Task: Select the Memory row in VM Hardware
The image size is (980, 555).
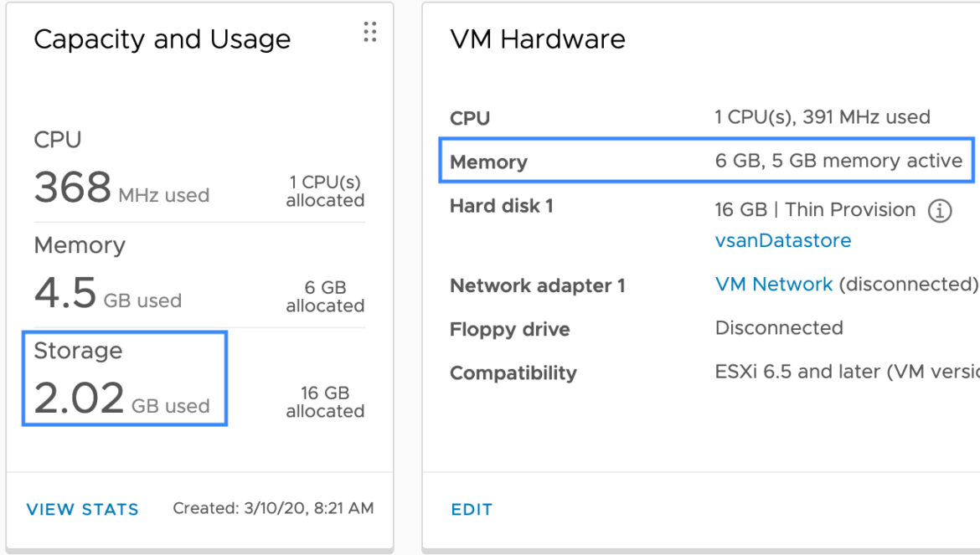Action: (706, 161)
